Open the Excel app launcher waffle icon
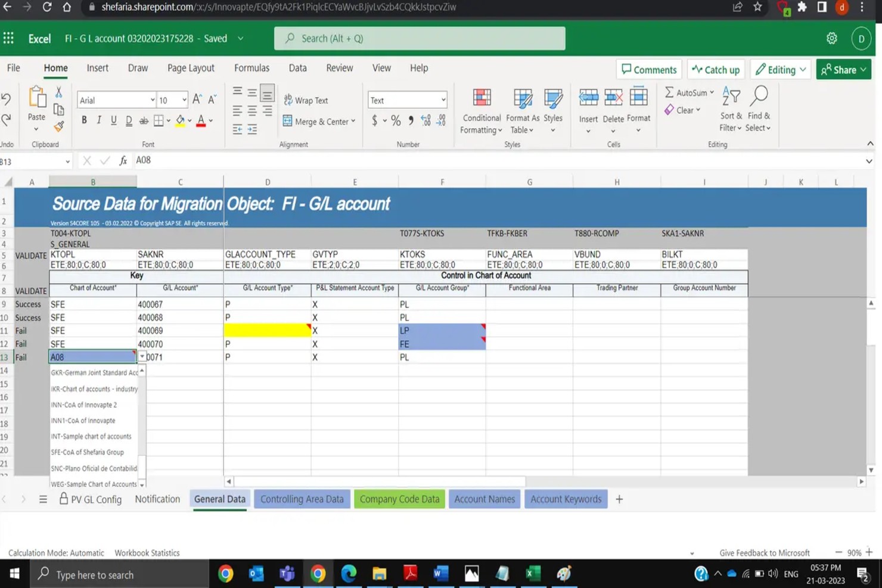This screenshot has height=588, width=882. [x=8, y=39]
